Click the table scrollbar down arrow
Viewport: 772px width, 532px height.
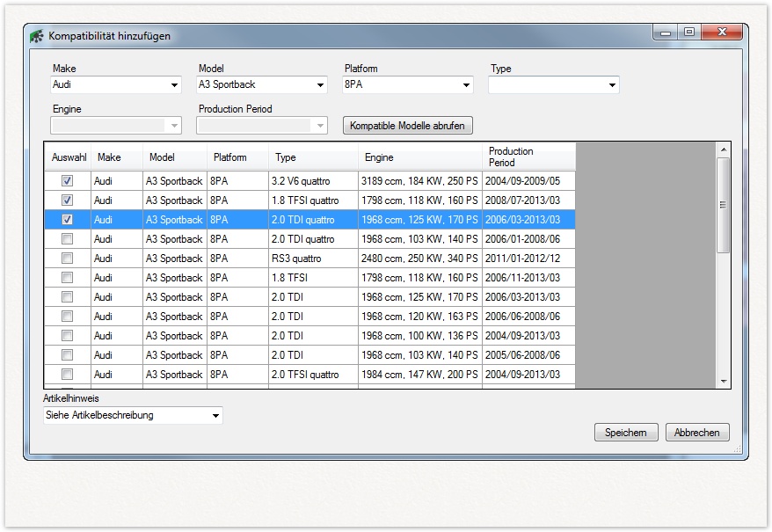[x=724, y=382]
